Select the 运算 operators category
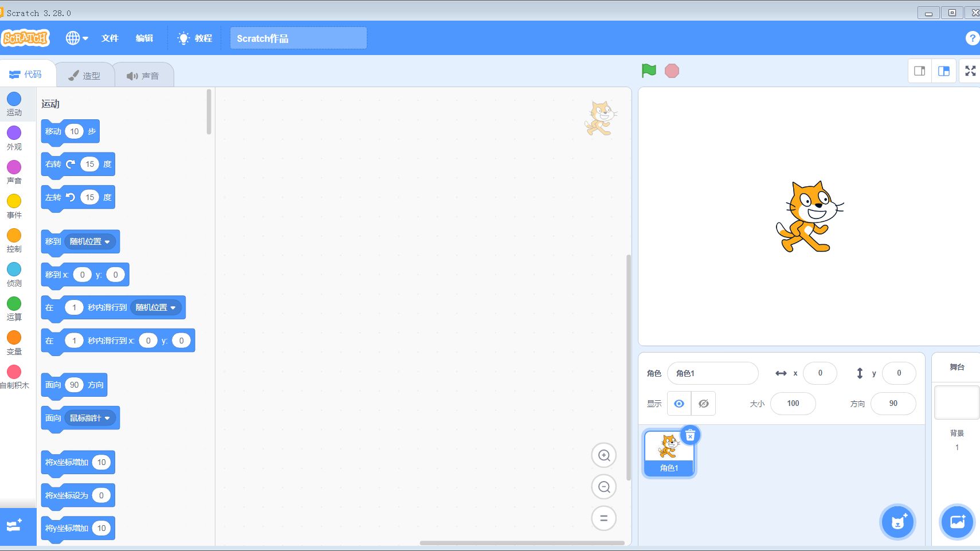980x551 pixels. coord(14,308)
